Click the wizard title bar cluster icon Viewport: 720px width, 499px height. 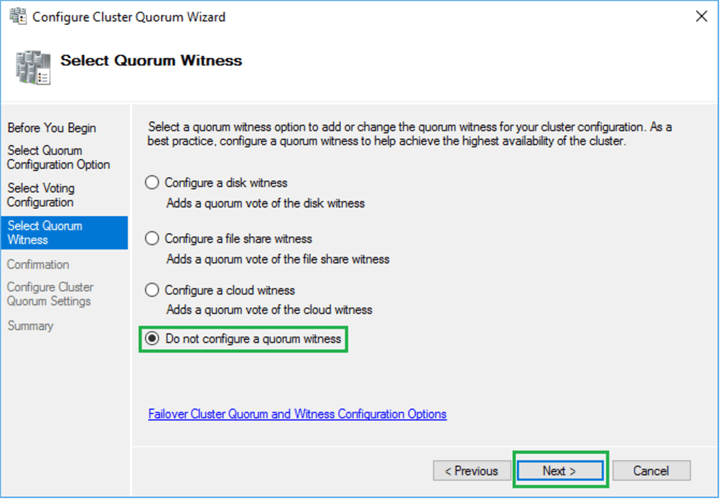tap(18, 17)
